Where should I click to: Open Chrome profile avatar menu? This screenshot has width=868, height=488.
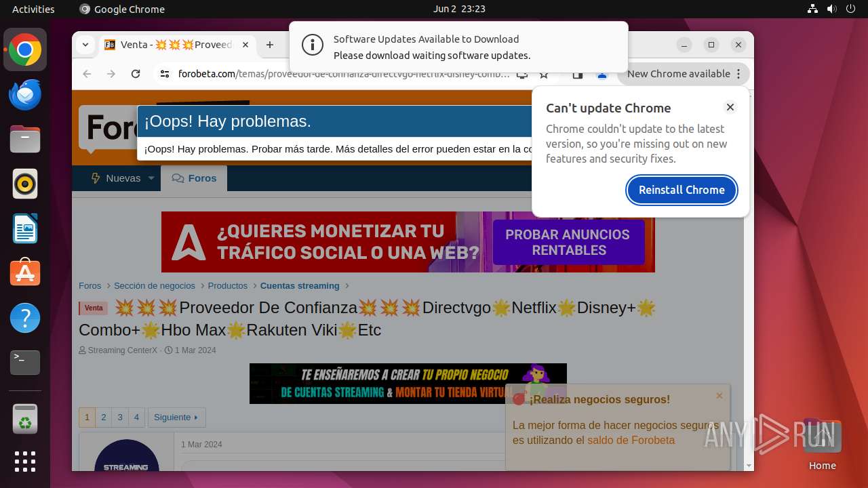(601, 74)
